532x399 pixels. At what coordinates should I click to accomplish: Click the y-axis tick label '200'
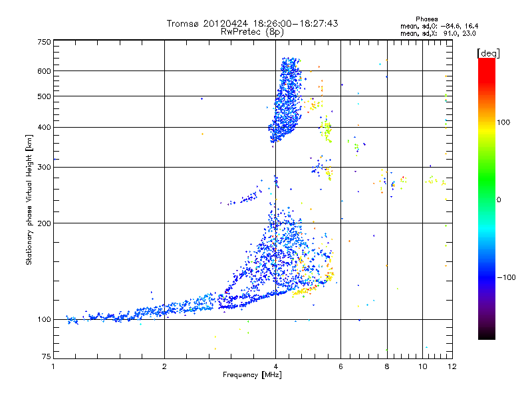coord(44,223)
